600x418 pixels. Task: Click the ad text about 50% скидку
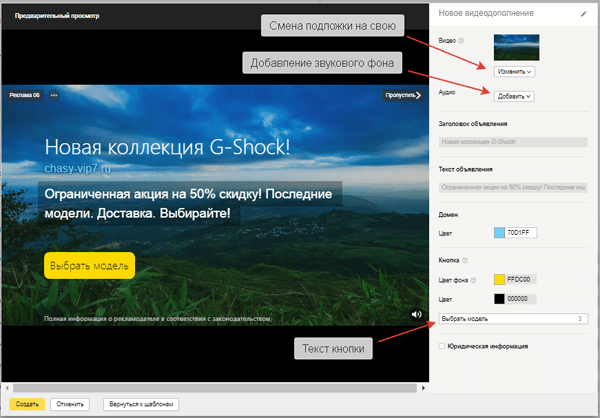188,204
